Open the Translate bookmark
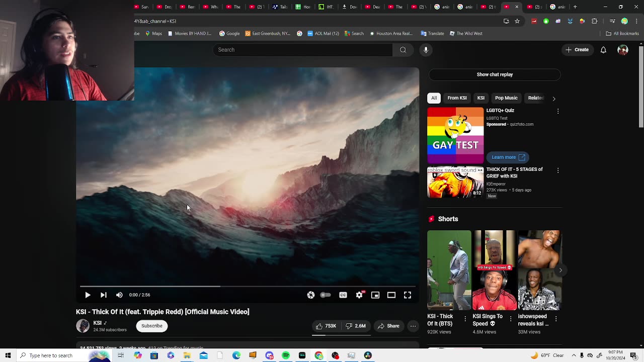Viewport: 644px width, 362px height. (433, 34)
